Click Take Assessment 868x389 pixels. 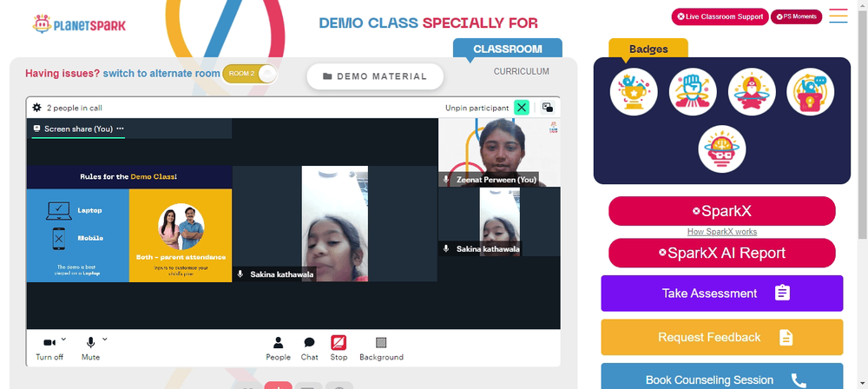722,293
